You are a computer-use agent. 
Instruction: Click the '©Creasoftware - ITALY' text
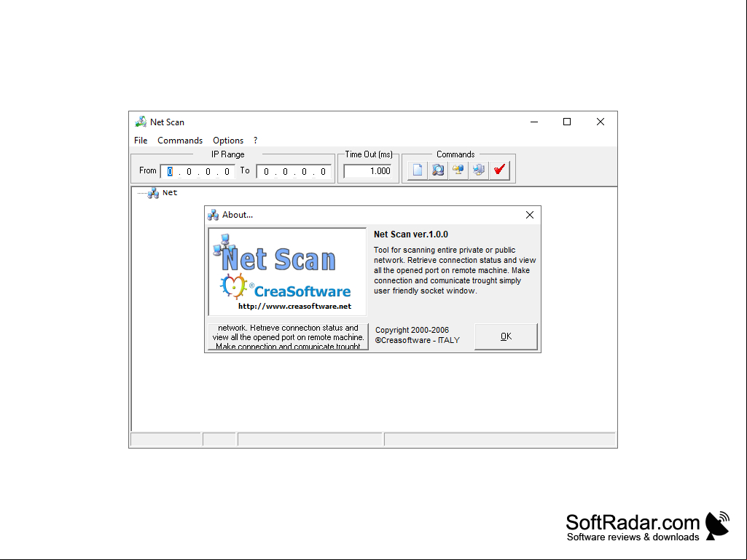(418, 340)
